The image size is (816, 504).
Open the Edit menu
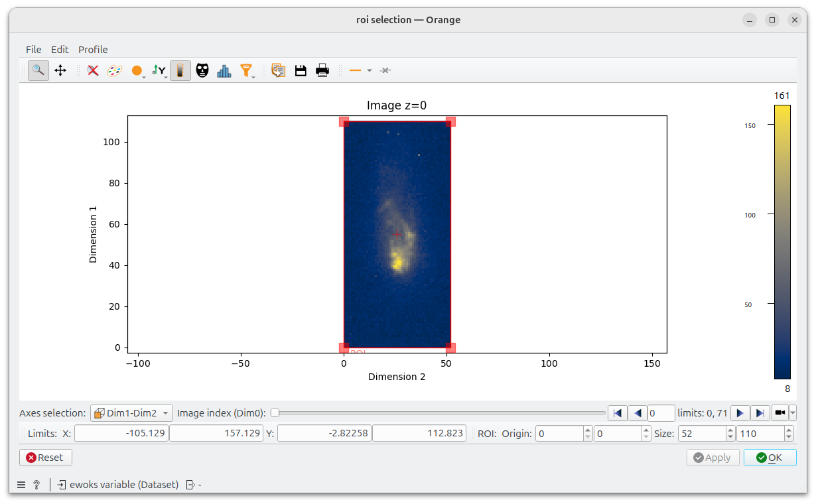[x=60, y=50]
